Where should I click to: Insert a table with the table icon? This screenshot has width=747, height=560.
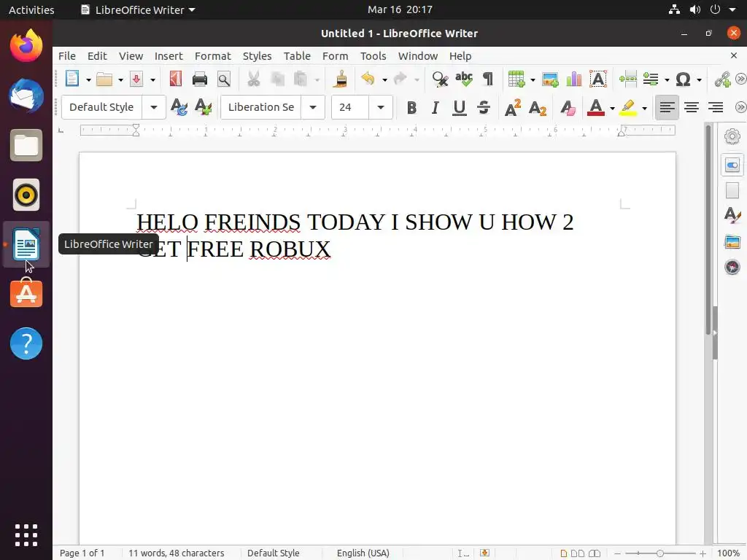click(516, 79)
